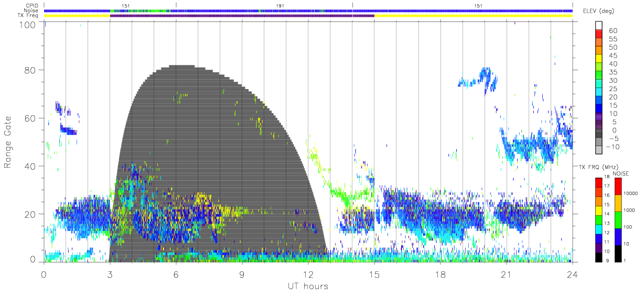Click the blue Noise strip above the plot
The width and height of the screenshot is (644, 297).
[308, 10]
